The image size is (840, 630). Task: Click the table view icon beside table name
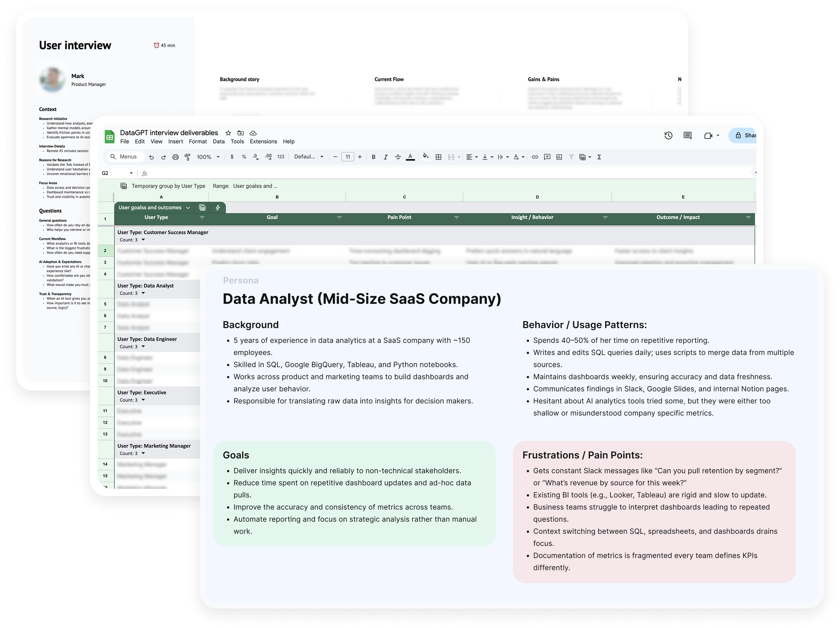tap(202, 207)
